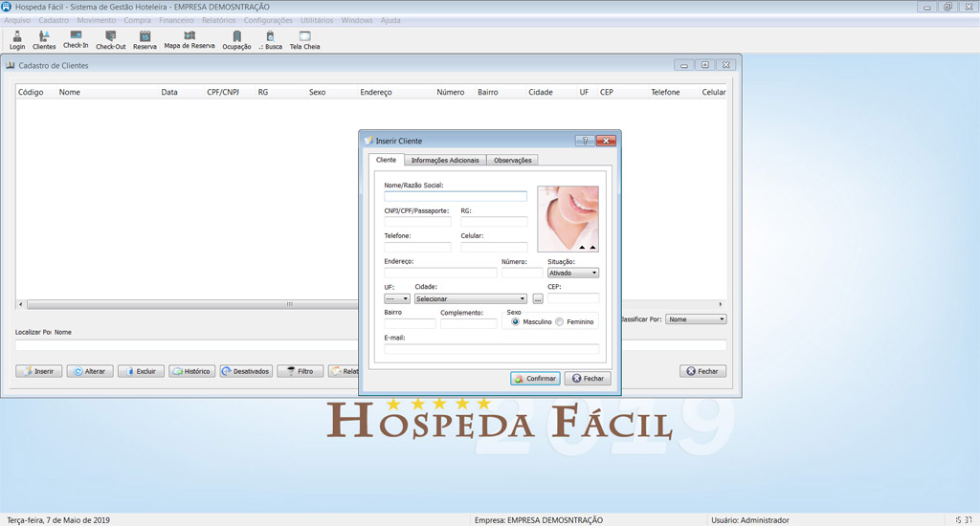This screenshot has width=980, height=526.
Task: Click the Desativados button
Action: [246, 371]
